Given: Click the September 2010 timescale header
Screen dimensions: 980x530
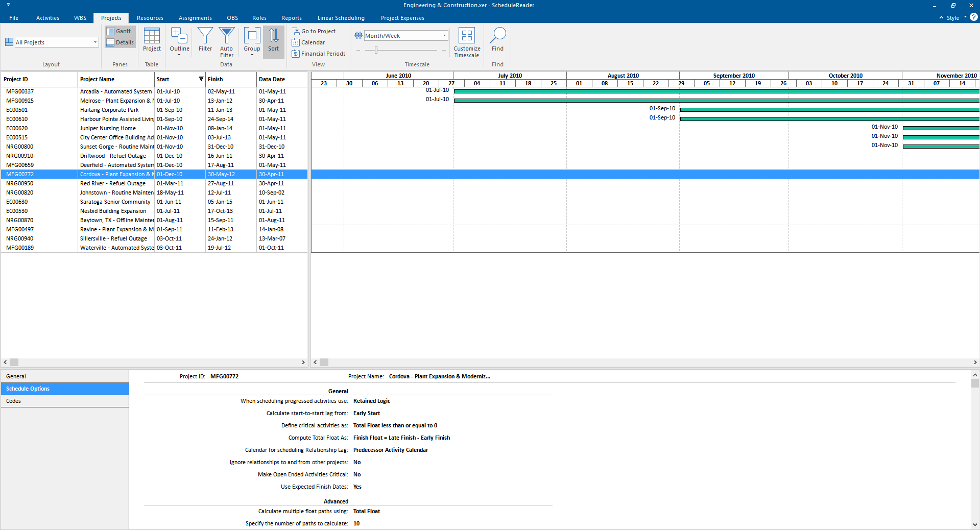Looking at the screenshot, I should pyautogui.click(x=734, y=76).
